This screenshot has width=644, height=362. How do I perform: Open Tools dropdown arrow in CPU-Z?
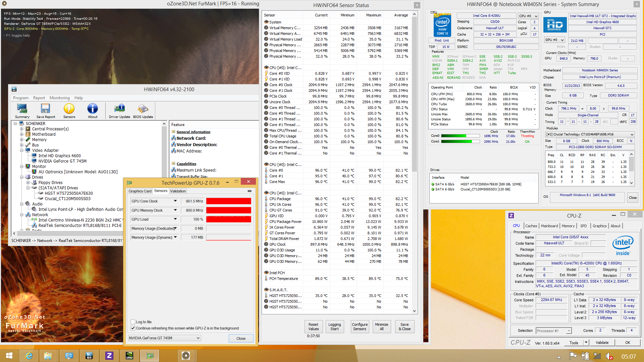586,343
